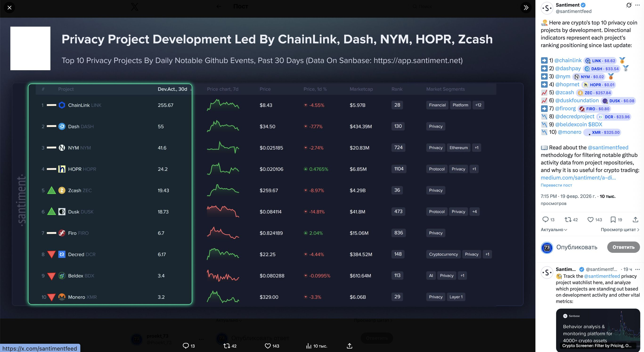Like the post with the right panel heart icon

coord(590,220)
